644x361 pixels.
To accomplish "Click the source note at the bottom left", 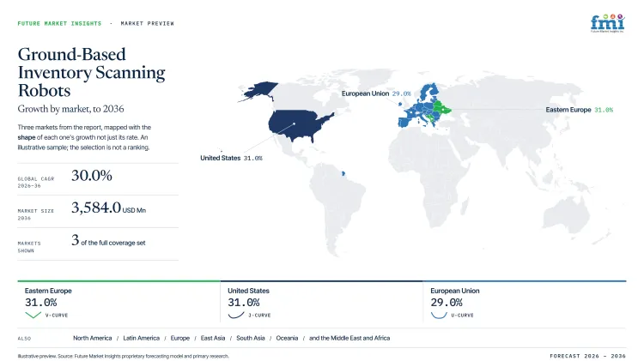I will pos(123,356).
